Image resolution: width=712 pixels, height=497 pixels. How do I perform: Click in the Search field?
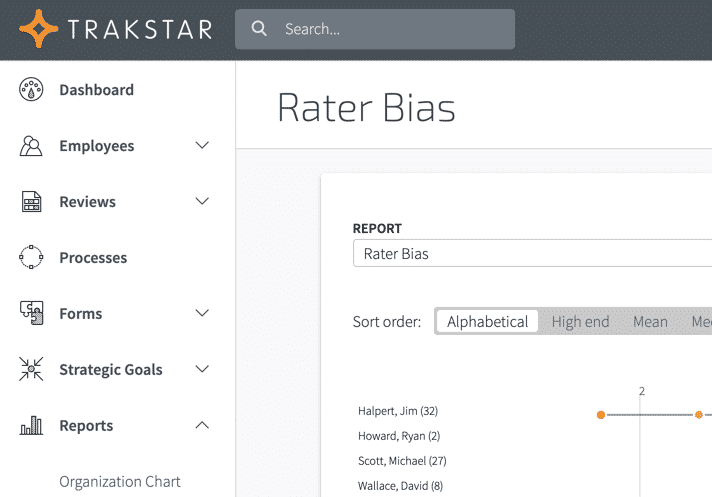tap(375, 29)
